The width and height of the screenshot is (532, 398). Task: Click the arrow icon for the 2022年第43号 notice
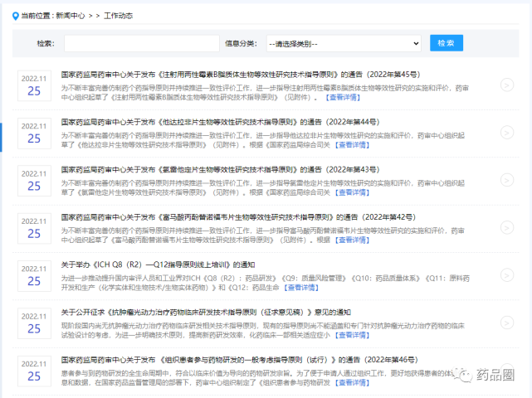(x=506, y=180)
